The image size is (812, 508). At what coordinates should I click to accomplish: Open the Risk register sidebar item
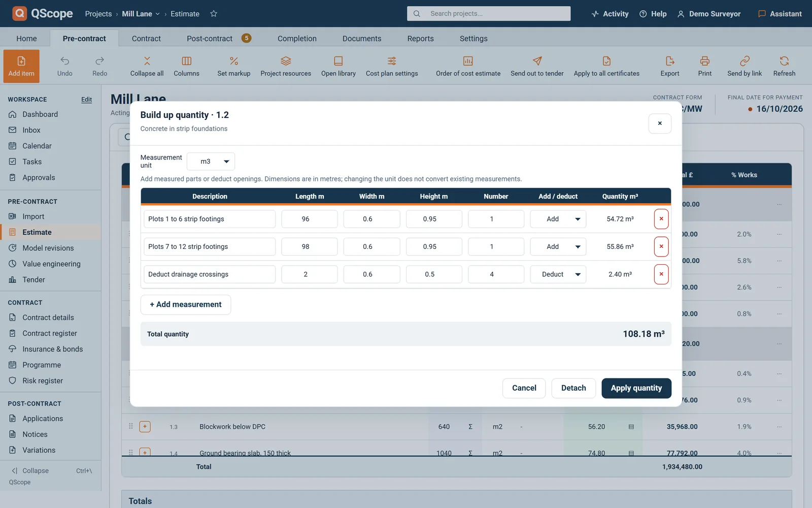coord(43,380)
